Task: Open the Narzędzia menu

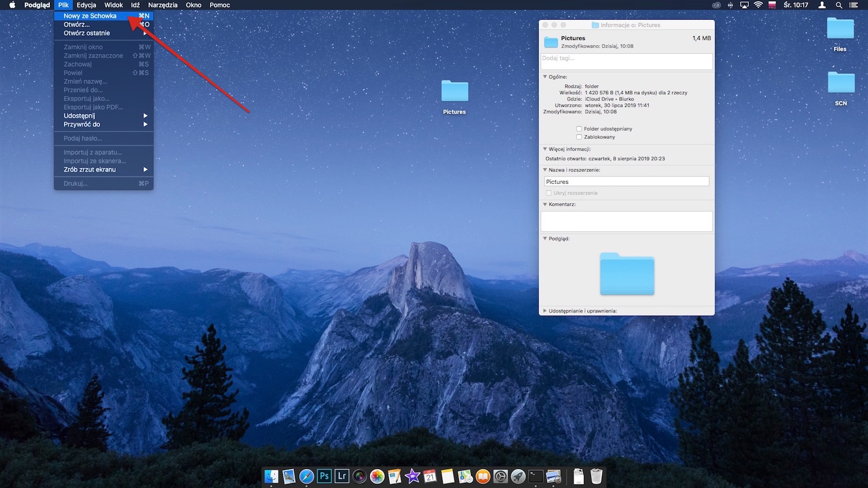Action: pos(162,5)
